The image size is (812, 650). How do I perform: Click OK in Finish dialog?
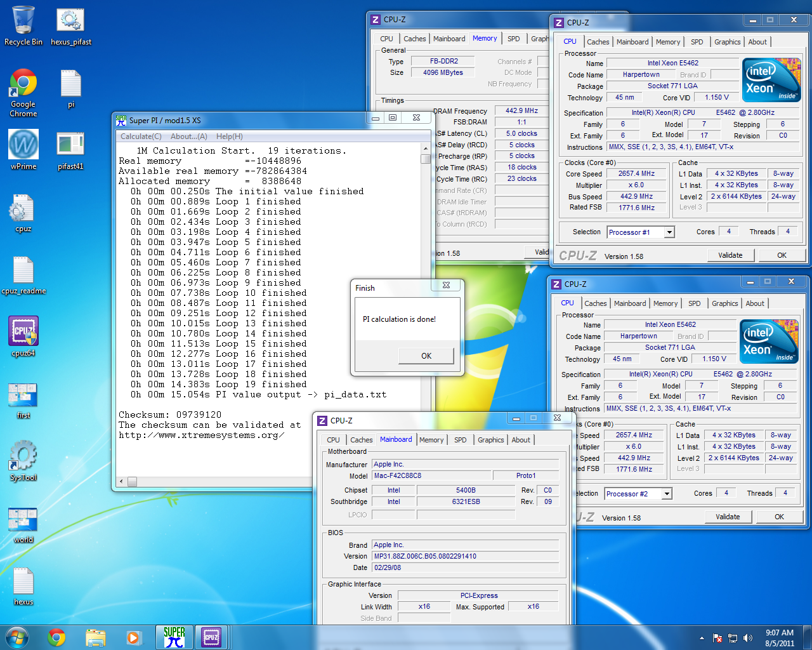426,356
